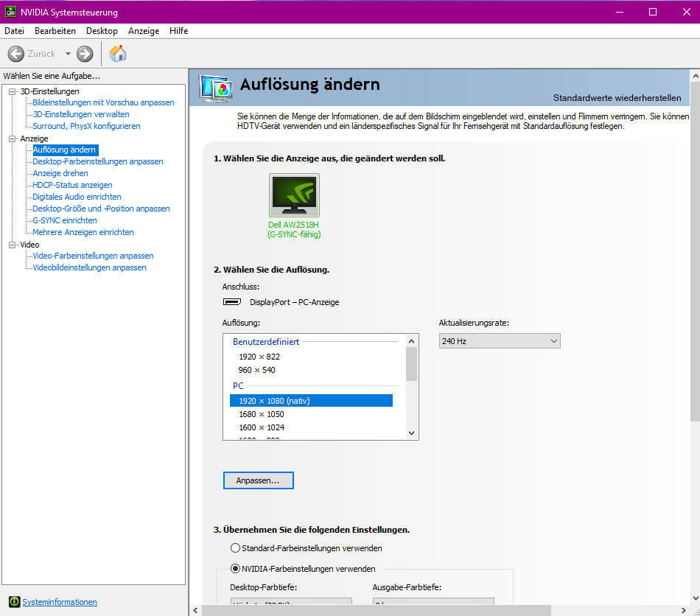Open Videobildeinstellungen anpassen
The height and width of the screenshot is (616, 700).
coord(89,267)
